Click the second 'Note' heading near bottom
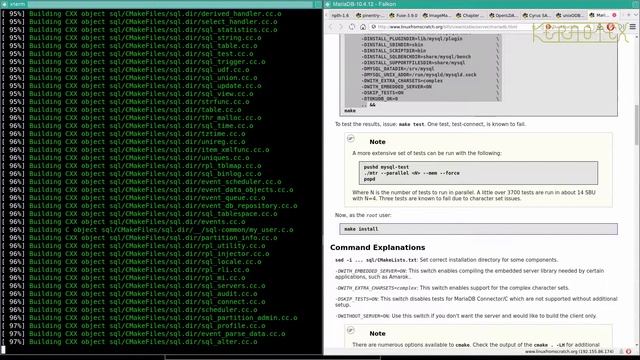Viewport: 640px width, 360px height. [377, 333]
